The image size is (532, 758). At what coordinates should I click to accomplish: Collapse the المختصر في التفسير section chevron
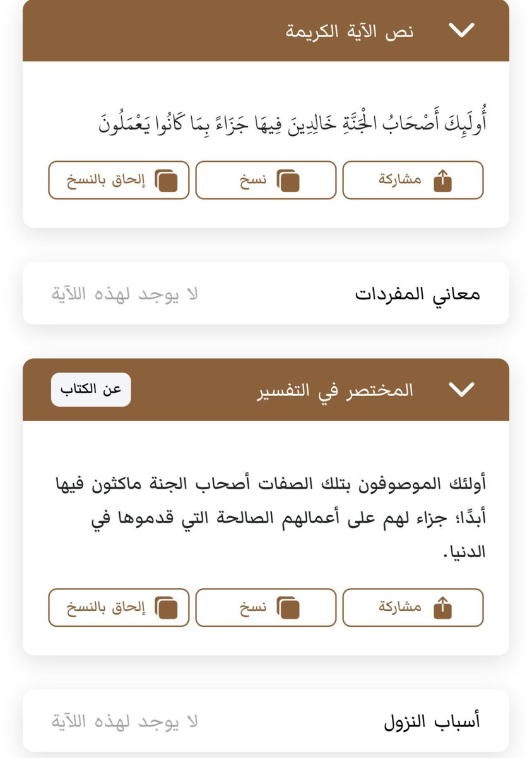click(461, 390)
